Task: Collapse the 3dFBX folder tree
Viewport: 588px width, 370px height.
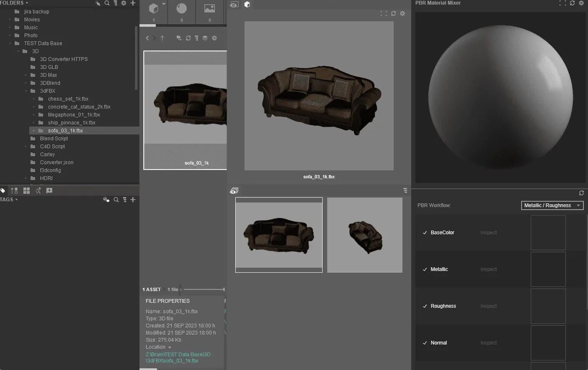Action: click(x=26, y=91)
